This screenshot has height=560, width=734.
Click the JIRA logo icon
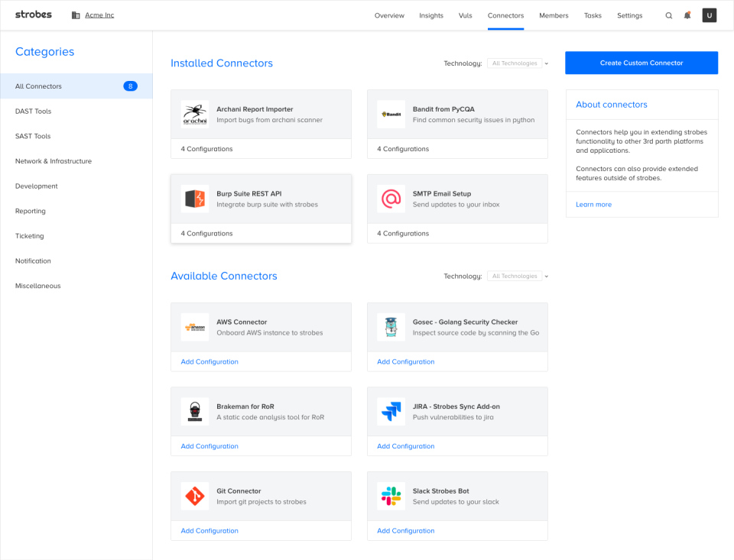coord(391,412)
